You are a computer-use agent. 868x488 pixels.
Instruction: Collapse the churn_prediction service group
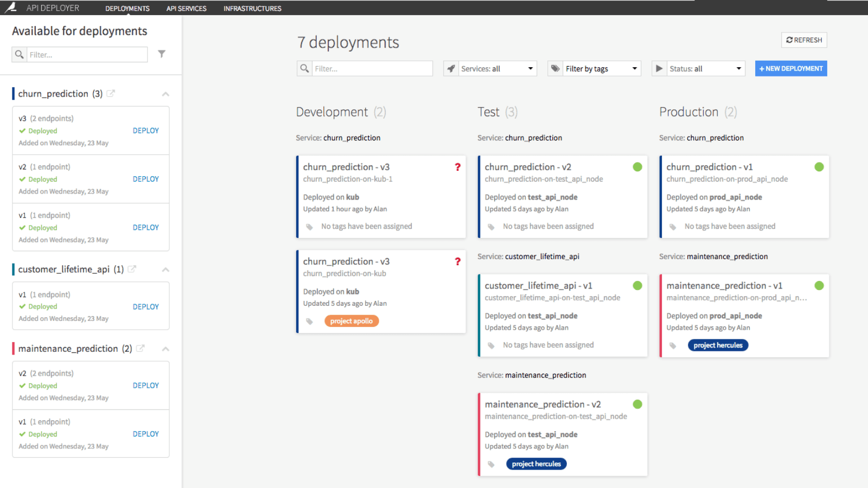(165, 94)
